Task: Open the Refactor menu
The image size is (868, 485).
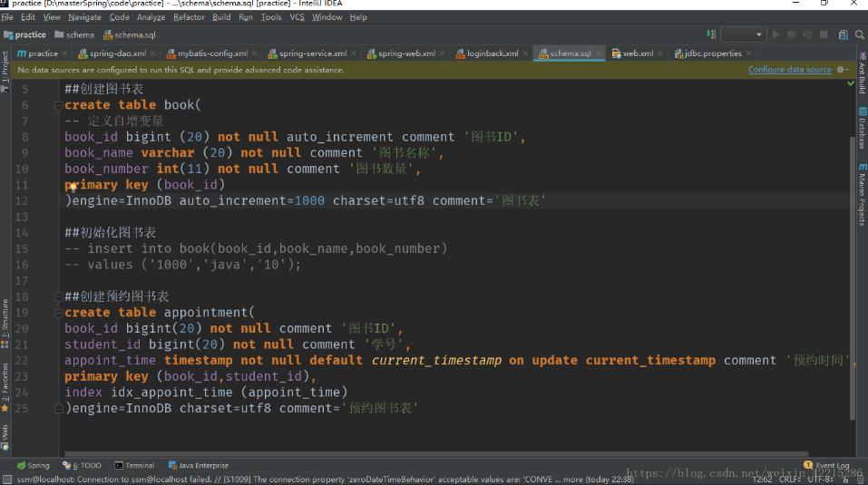Action: [x=189, y=17]
